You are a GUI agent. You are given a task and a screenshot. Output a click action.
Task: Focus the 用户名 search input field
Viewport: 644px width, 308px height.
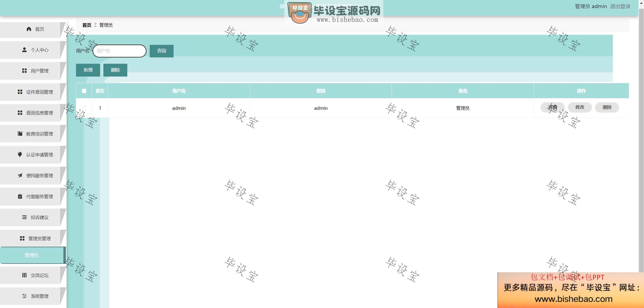pyautogui.click(x=119, y=51)
